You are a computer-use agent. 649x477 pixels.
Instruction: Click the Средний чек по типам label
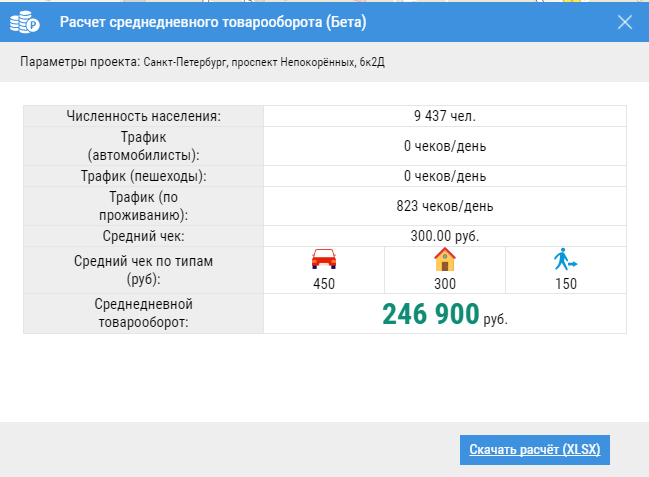click(143, 269)
